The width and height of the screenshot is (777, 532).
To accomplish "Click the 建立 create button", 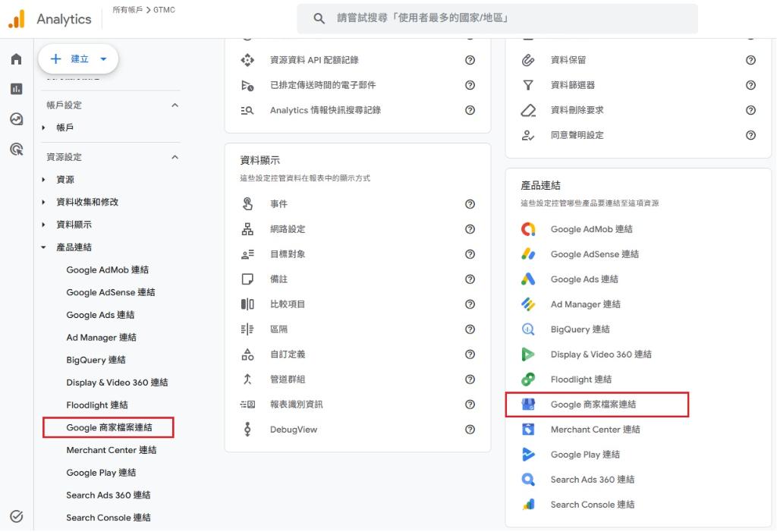I will 78,59.
